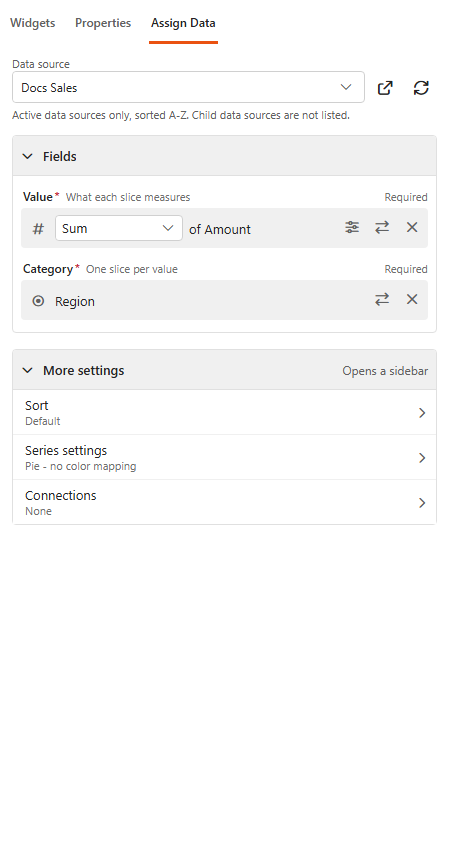This screenshot has height=846, width=449.
Task: Open Value field settings sliders icon
Action: pyautogui.click(x=352, y=228)
